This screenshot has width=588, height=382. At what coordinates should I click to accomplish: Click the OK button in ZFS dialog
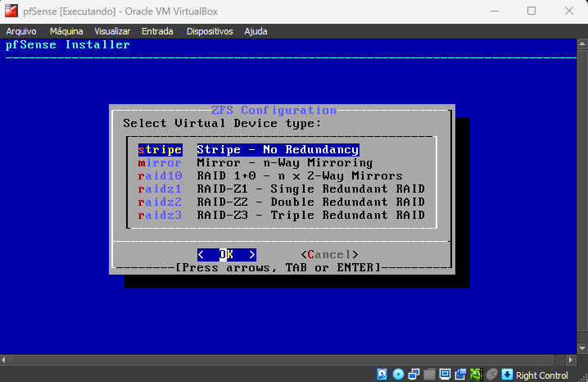pos(227,255)
